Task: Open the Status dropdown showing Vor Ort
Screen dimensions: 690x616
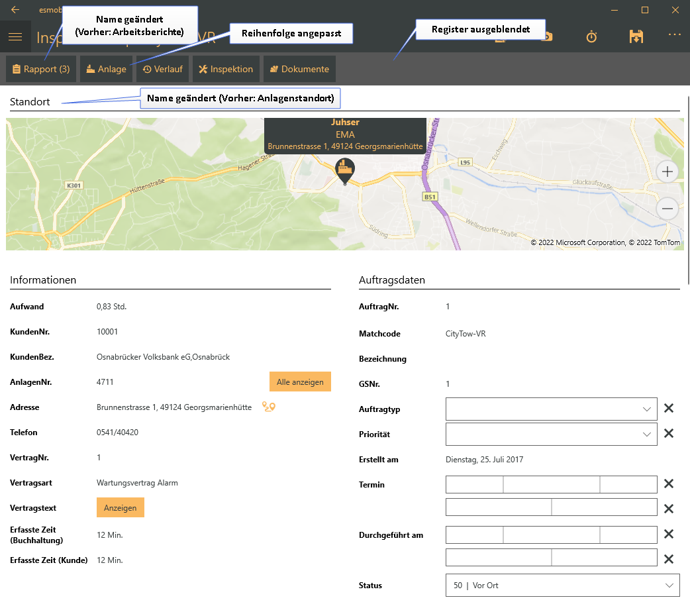Action: [x=562, y=586]
